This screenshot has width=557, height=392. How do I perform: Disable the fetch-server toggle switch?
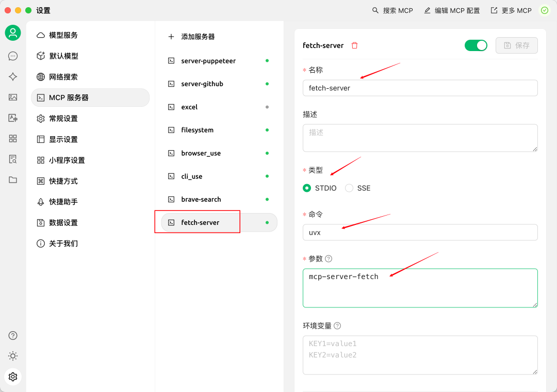click(476, 45)
